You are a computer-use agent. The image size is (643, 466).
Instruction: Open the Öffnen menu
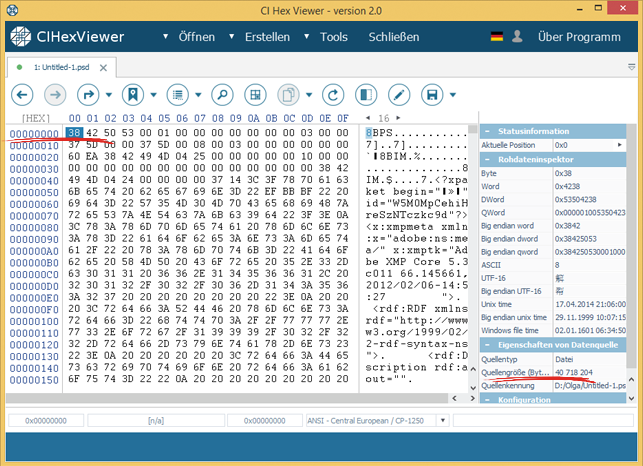pyautogui.click(x=189, y=37)
